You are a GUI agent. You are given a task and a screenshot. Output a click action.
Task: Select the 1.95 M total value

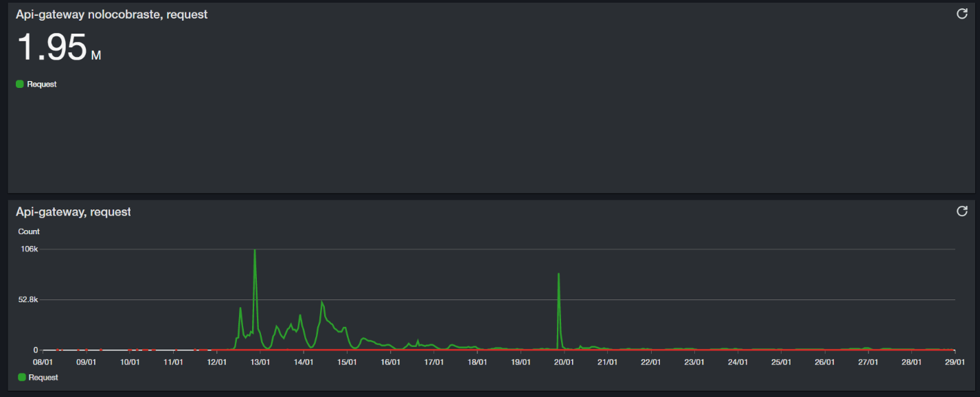58,48
